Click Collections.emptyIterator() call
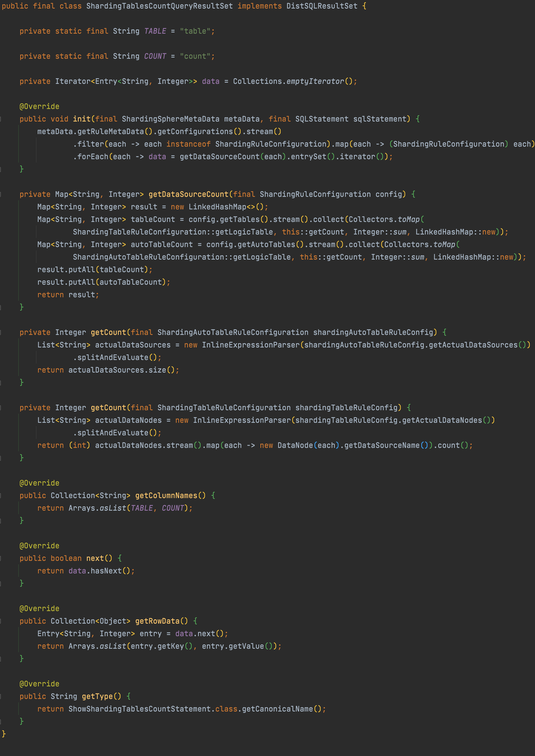Screen dimensions: 535x756 click(293, 81)
